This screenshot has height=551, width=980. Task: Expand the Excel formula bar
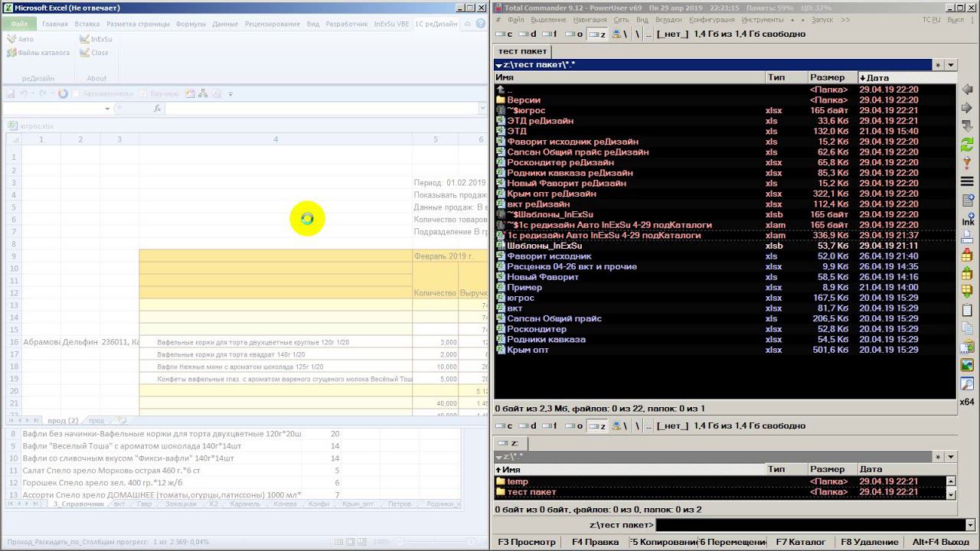click(482, 109)
